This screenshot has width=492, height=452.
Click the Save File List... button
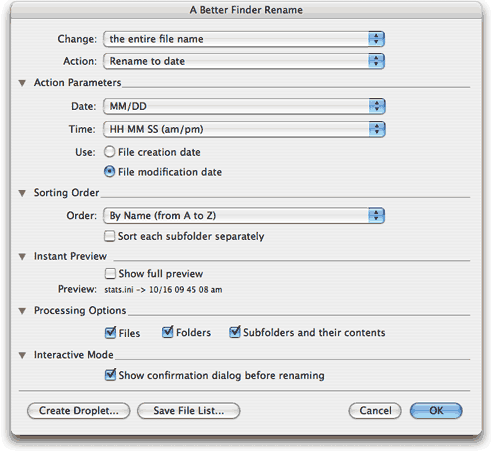click(x=189, y=411)
